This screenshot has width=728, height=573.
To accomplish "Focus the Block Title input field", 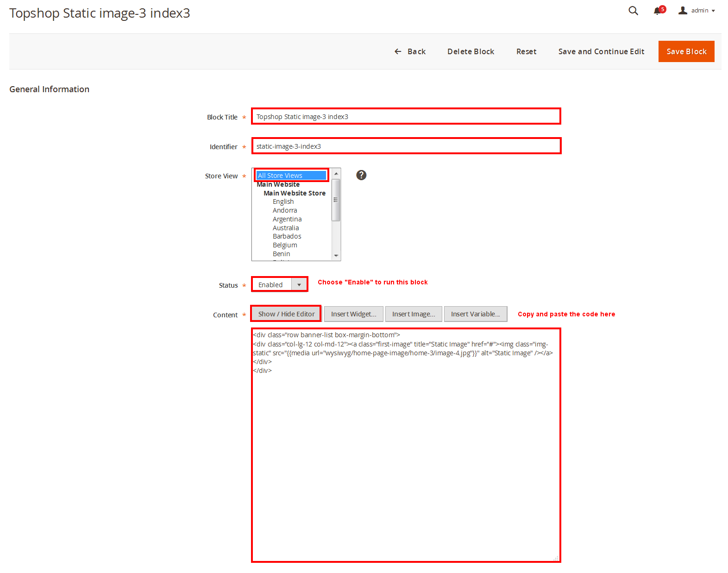I will pos(406,116).
